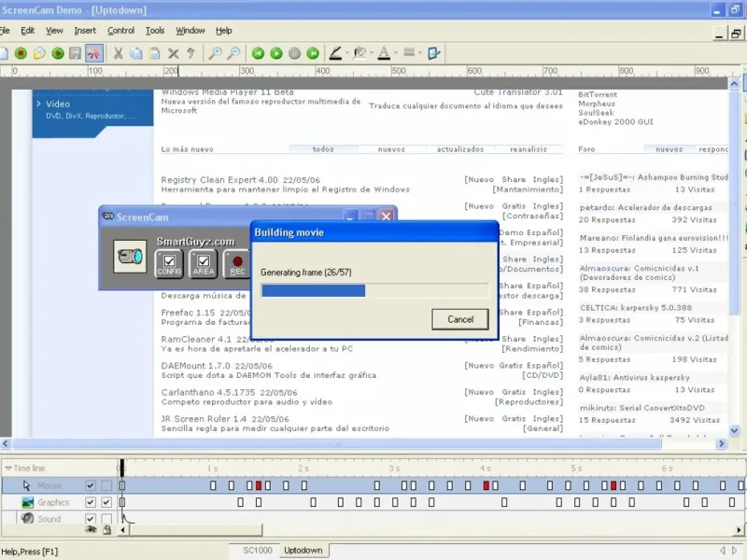This screenshot has height=560, width=747.
Task: Click the red record button in the main toolbar
Action: pos(21,53)
